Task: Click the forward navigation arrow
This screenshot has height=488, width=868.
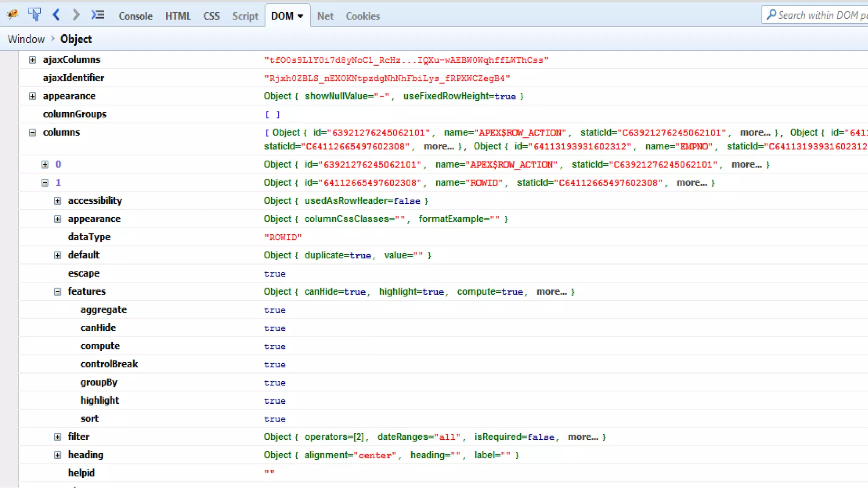Action: [76, 15]
